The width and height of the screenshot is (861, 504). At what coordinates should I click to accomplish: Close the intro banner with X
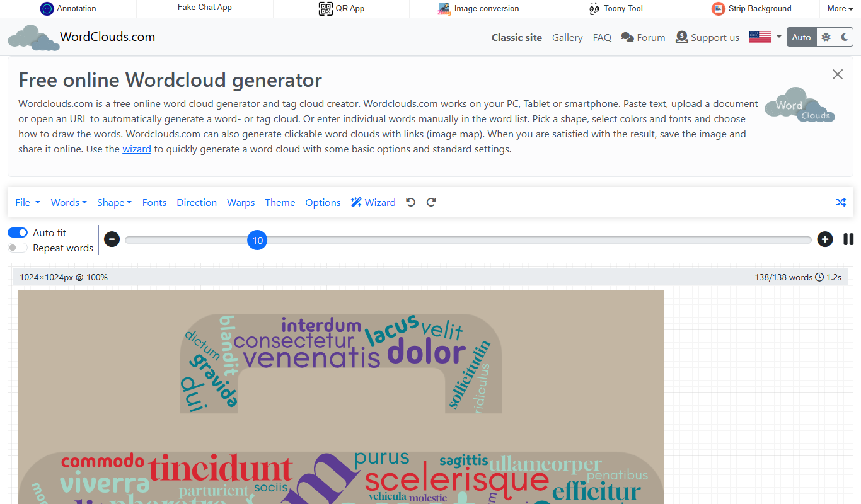[x=837, y=74]
